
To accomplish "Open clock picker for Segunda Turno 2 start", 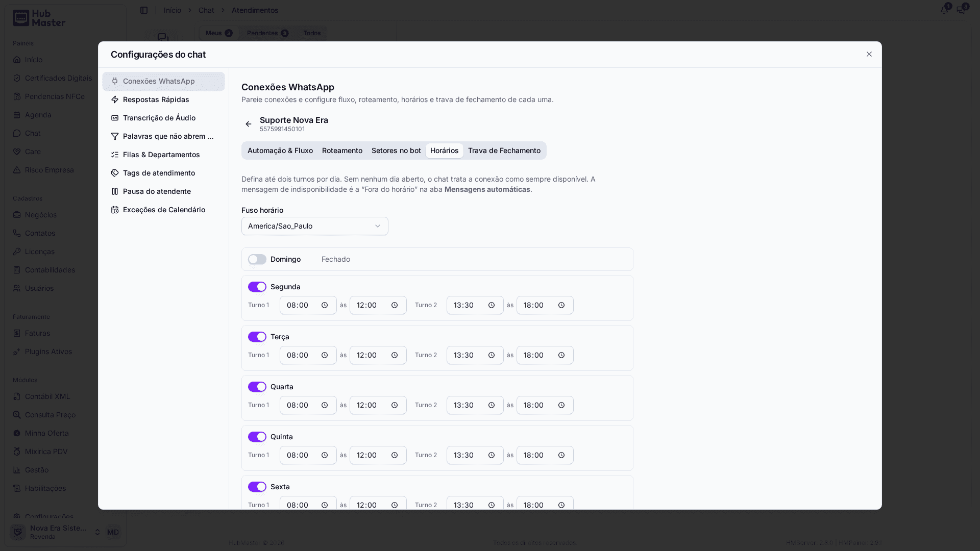I will point(492,305).
